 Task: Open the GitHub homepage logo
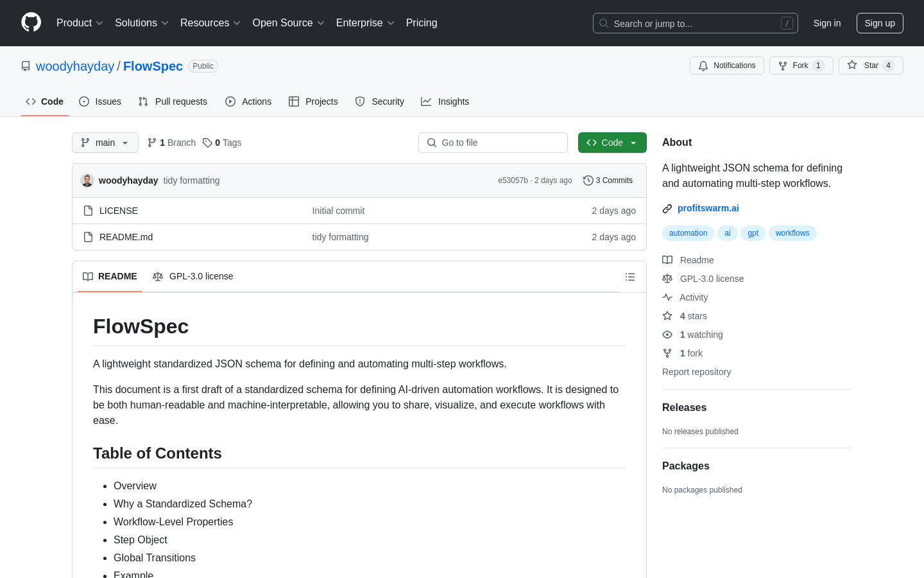point(31,22)
